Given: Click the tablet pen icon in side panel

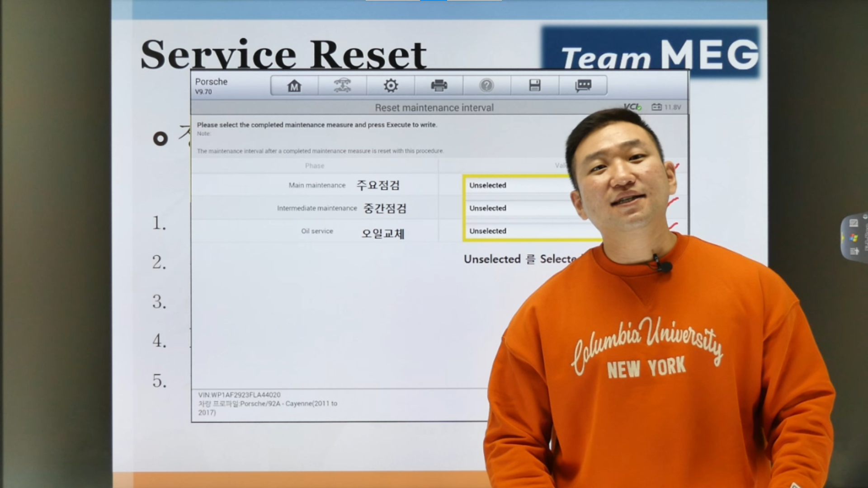Looking at the screenshot, I should tap(854, 223).
